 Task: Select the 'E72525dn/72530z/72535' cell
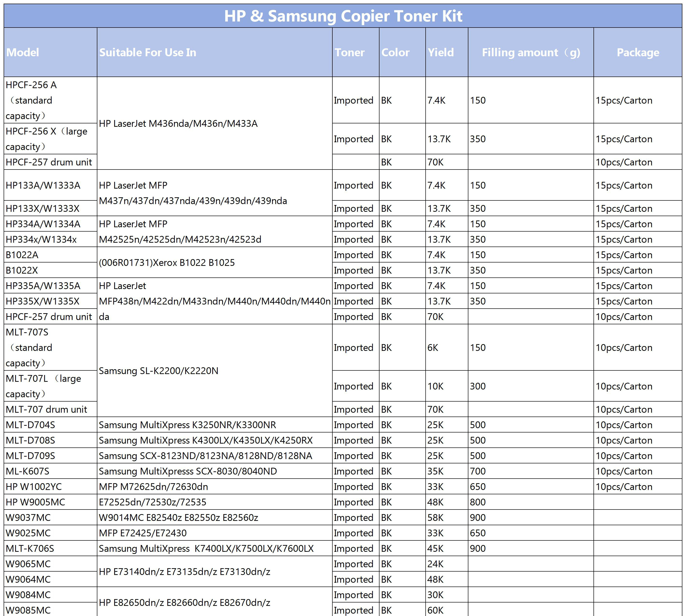pos(215,502)
